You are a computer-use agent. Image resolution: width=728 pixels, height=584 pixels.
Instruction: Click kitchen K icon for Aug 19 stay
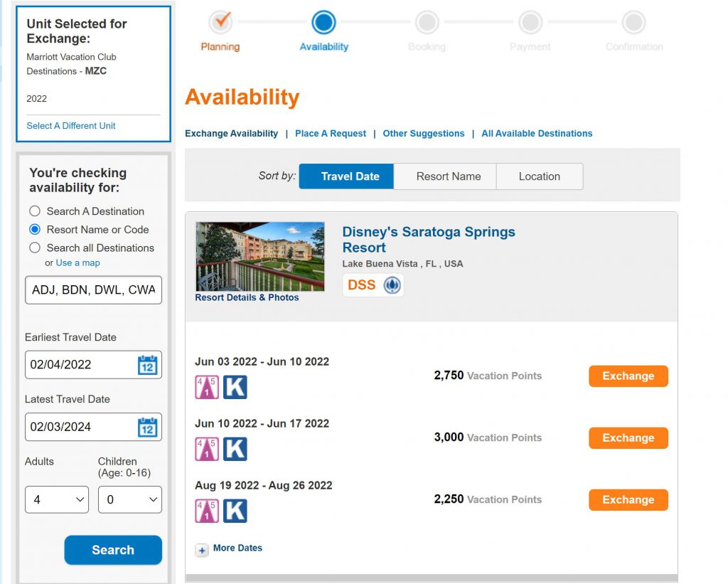[x=235, y=511]
